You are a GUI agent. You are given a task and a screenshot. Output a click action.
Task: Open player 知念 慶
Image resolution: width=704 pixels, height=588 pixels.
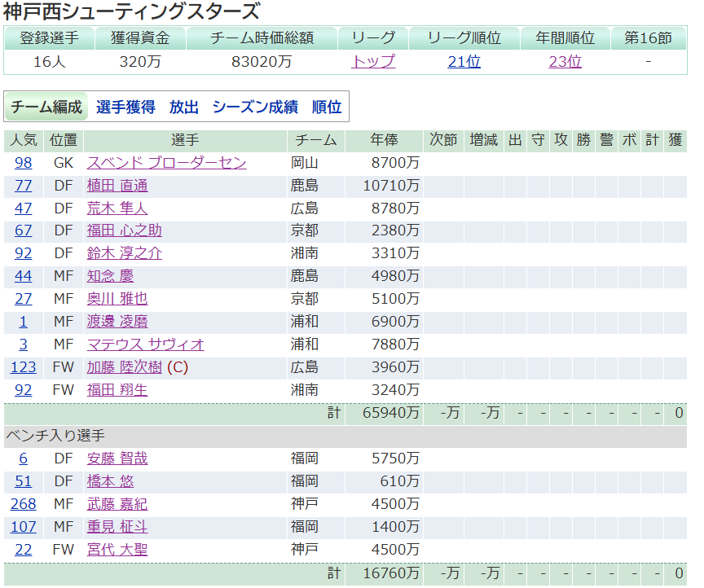click(x=111, y=275)
